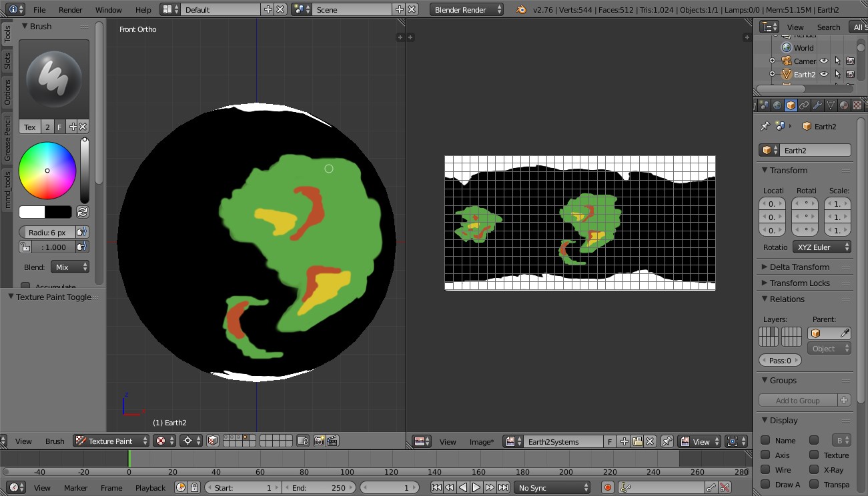Click the brush preview sphere thumbnail
The height and width of the screenshot is (496, 868).
pyautogui.click(x=54, y=79)
